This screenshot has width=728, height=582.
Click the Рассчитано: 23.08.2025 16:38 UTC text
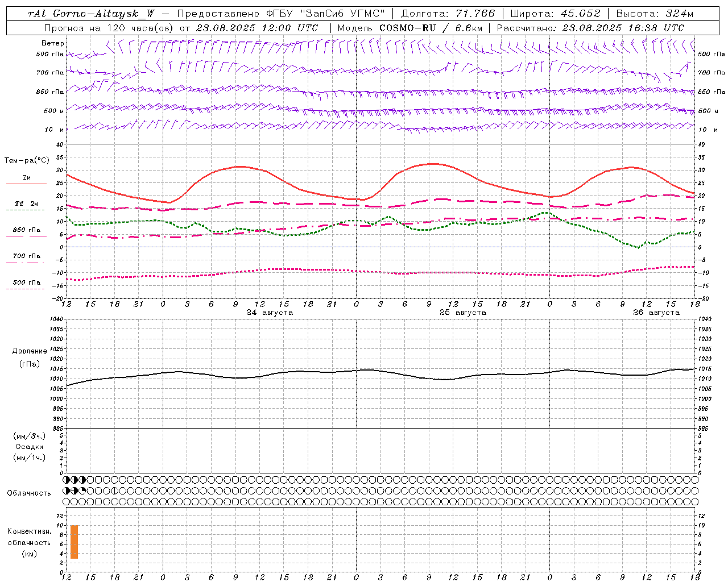[590, 28]
